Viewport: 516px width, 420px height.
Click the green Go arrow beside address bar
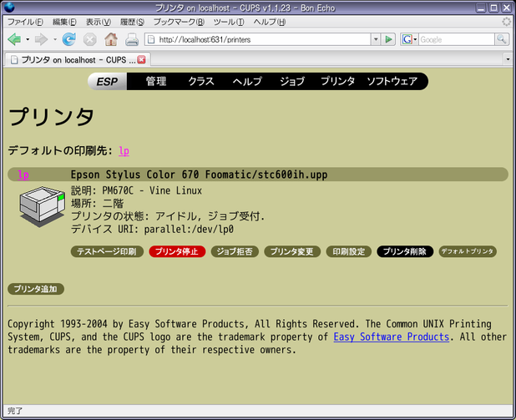point(388,39)
